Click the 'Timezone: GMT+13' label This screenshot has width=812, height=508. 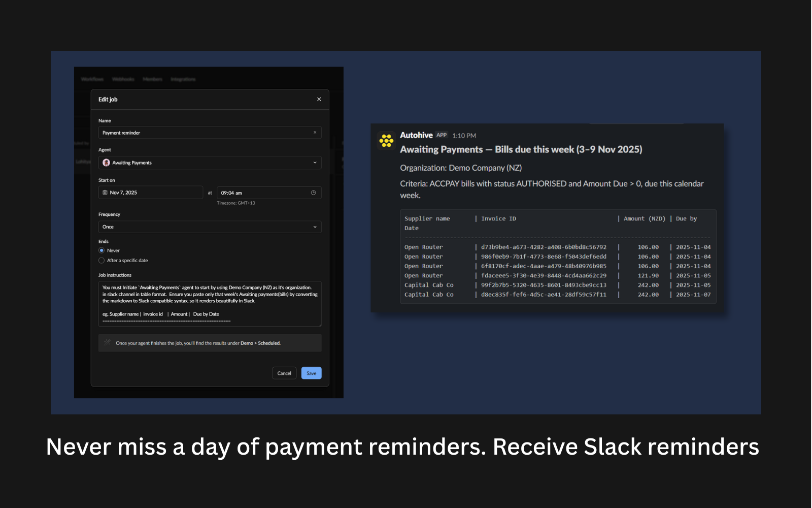(x=236, y=203)
